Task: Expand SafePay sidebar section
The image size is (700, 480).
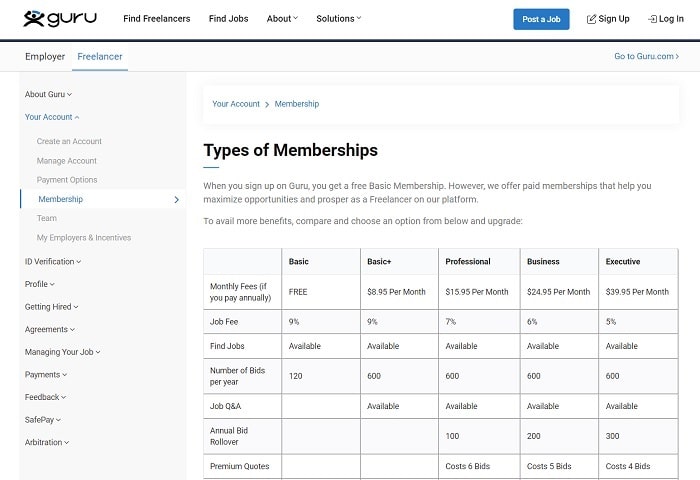Action: 42,420
